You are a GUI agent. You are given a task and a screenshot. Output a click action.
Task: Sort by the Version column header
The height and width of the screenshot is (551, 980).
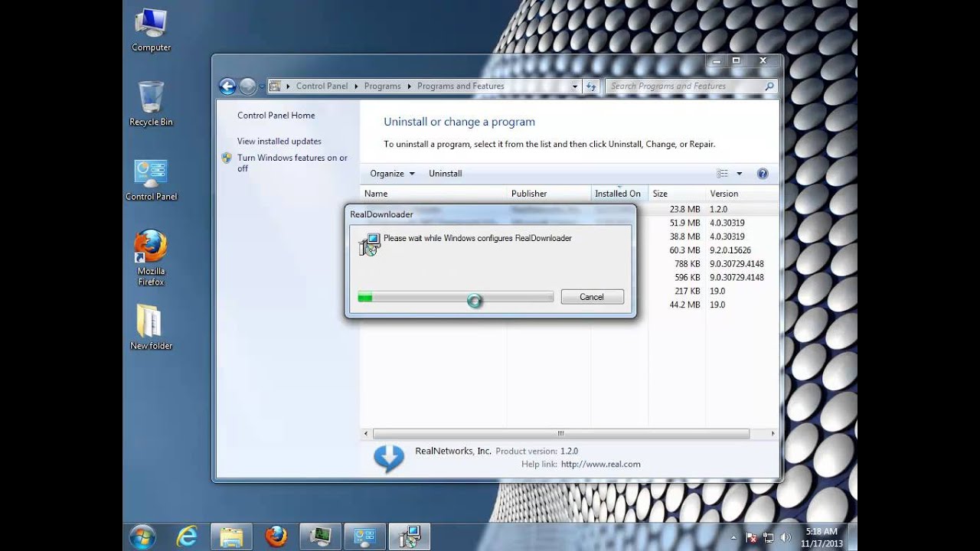click(x=742, y=194)
